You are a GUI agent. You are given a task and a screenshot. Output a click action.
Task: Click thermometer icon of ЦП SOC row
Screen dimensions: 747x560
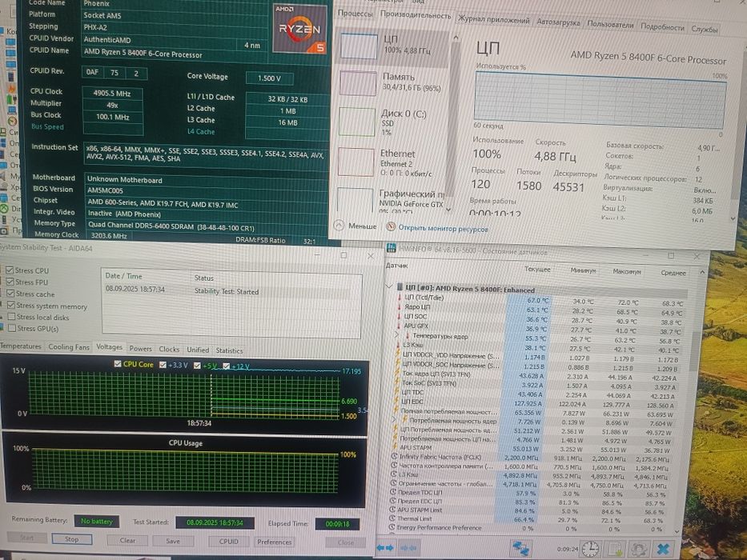coord(399,316)
